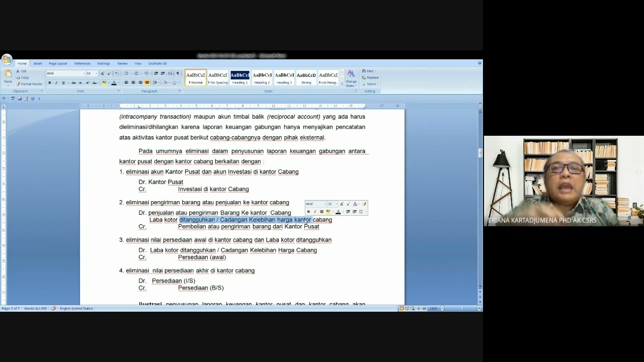Open the Insert tab
The image size is (644, 362).
(38, 63)
